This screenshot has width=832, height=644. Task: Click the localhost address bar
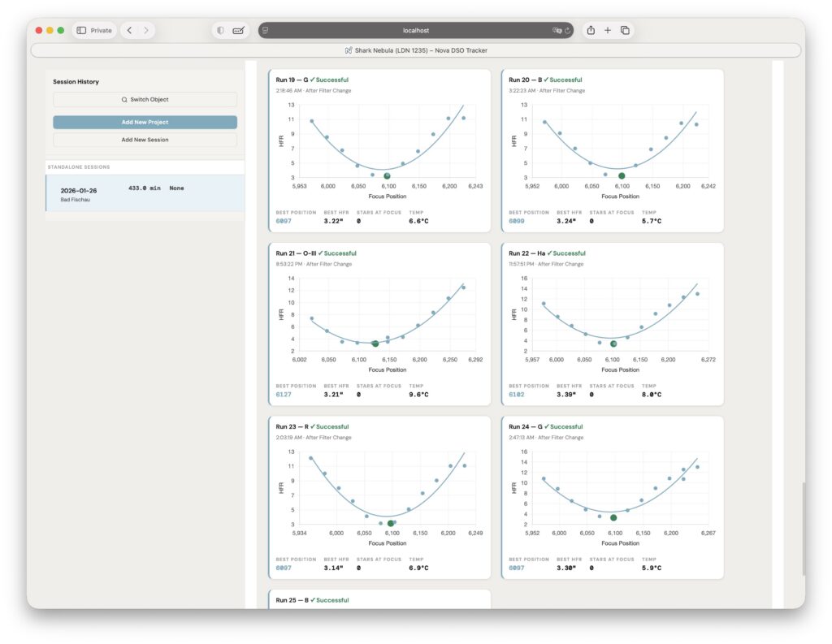pos(415,30)
